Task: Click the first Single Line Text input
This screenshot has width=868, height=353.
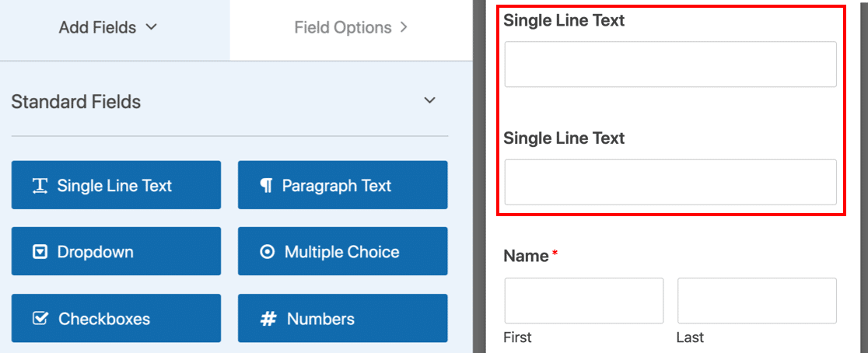Action: point(670,65)
